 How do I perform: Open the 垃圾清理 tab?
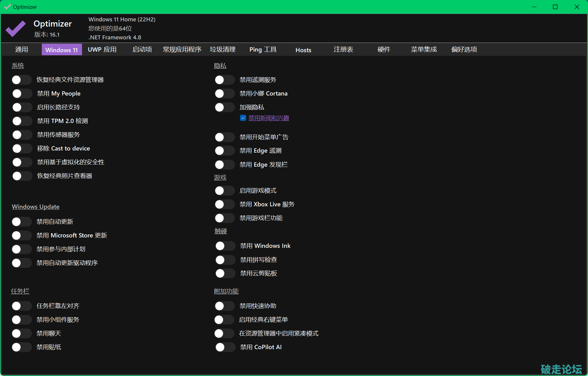[223, 50]
